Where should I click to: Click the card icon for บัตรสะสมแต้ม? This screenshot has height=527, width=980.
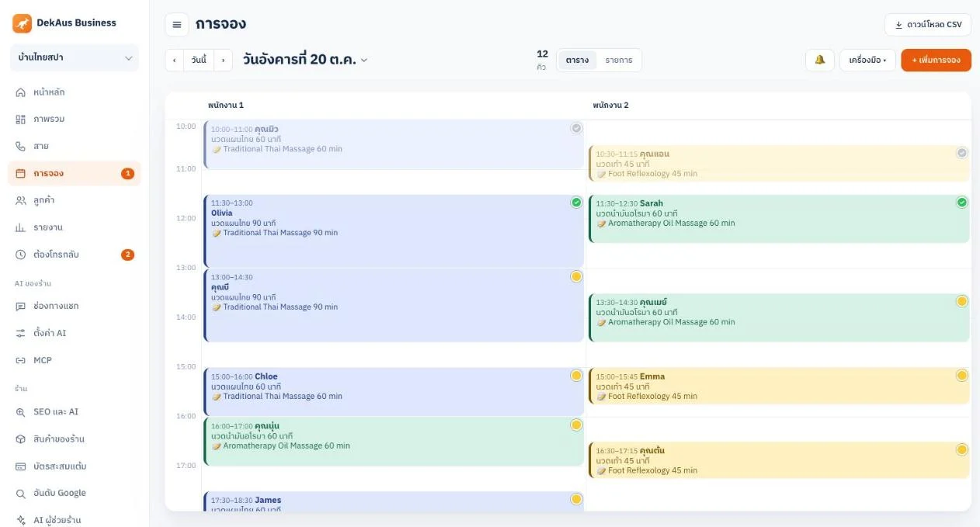tap(21, 466)
